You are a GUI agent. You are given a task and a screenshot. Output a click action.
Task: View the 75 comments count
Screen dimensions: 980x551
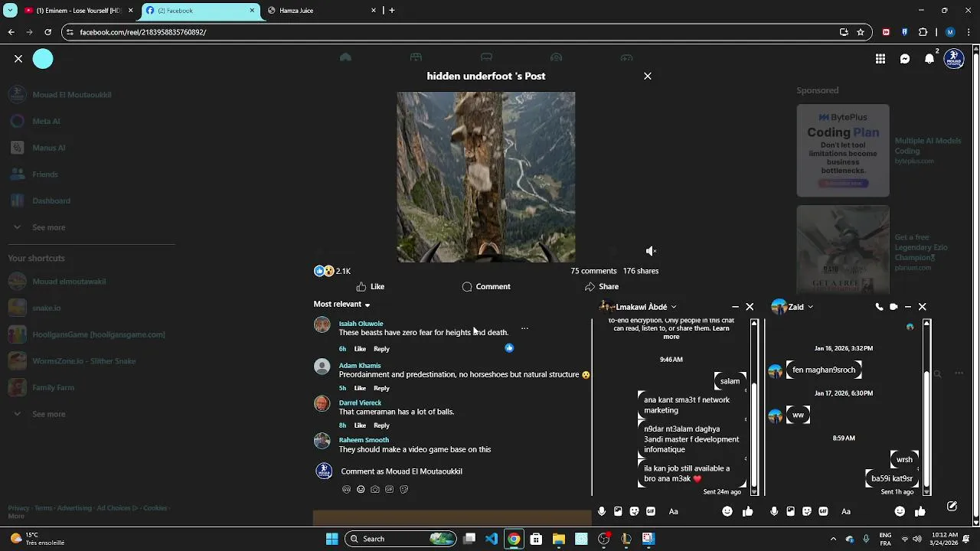pyautogui.click(x=593, y=271)
